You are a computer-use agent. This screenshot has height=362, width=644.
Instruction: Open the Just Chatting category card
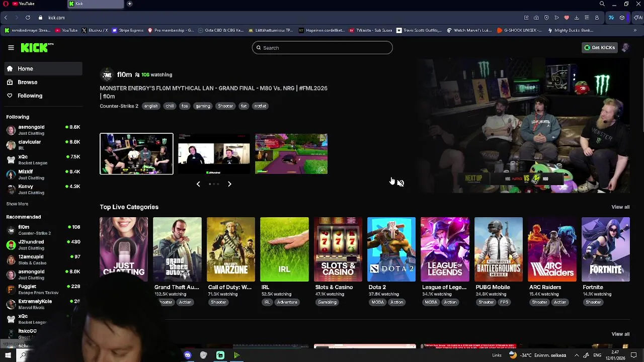(x=124, y=249)
